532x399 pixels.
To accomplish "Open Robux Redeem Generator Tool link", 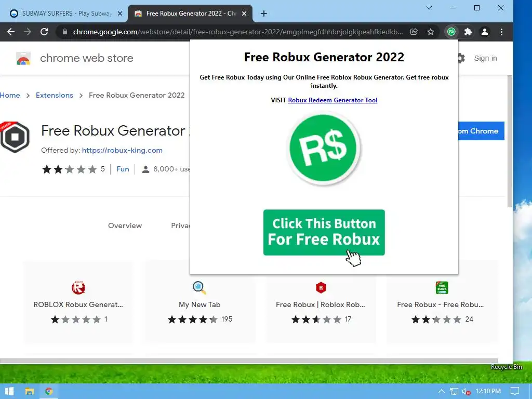I will pos(332,100).
